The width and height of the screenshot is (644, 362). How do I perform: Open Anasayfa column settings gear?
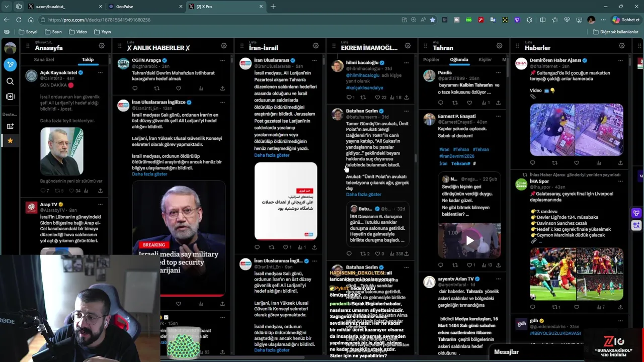[x=102, y=46]
